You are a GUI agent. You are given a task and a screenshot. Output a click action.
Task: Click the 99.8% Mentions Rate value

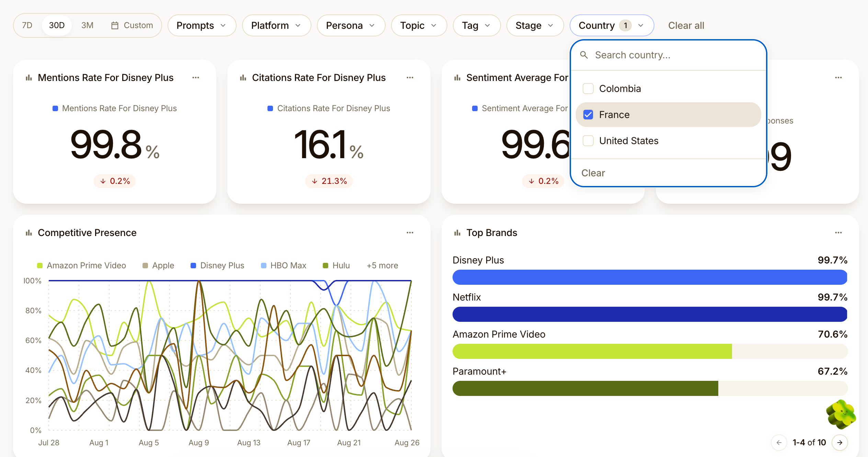(x=115, y=144)
